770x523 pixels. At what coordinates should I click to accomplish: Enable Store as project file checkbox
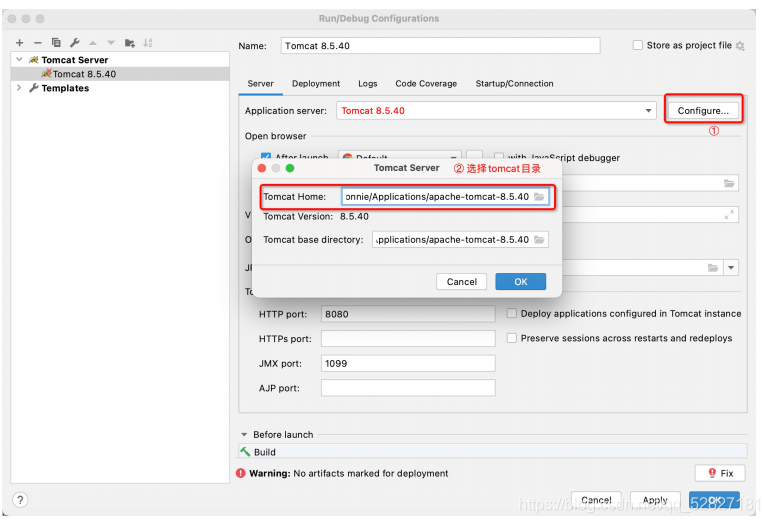coord(637,45)
